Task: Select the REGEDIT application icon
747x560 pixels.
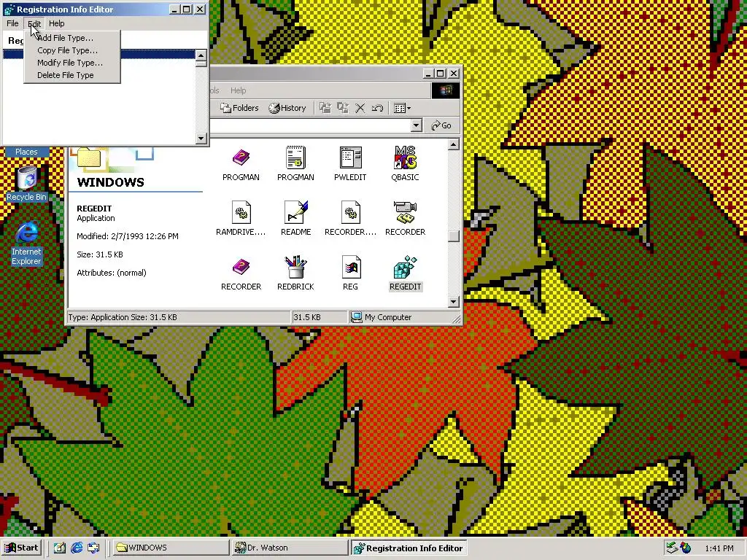Action: pos(405,267)
